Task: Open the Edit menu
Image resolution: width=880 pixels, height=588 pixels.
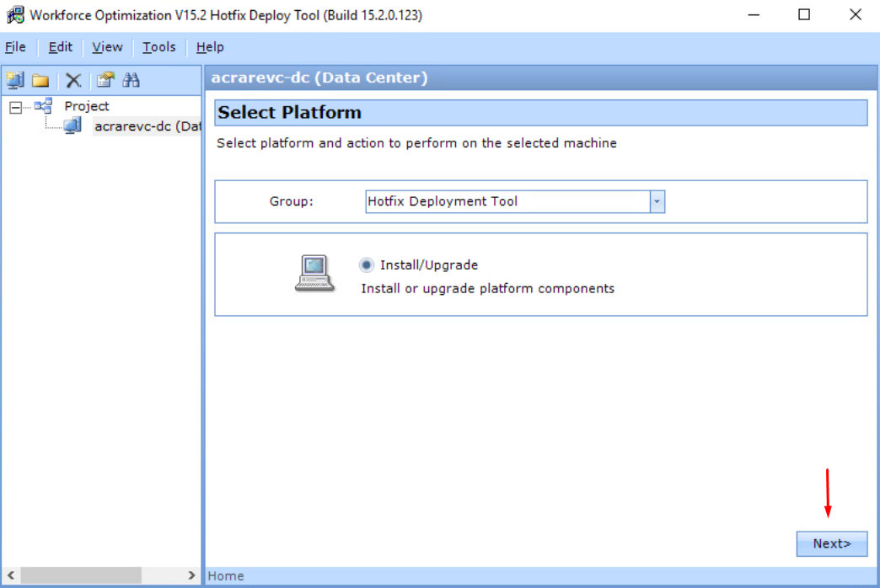Action: [61, 47]
